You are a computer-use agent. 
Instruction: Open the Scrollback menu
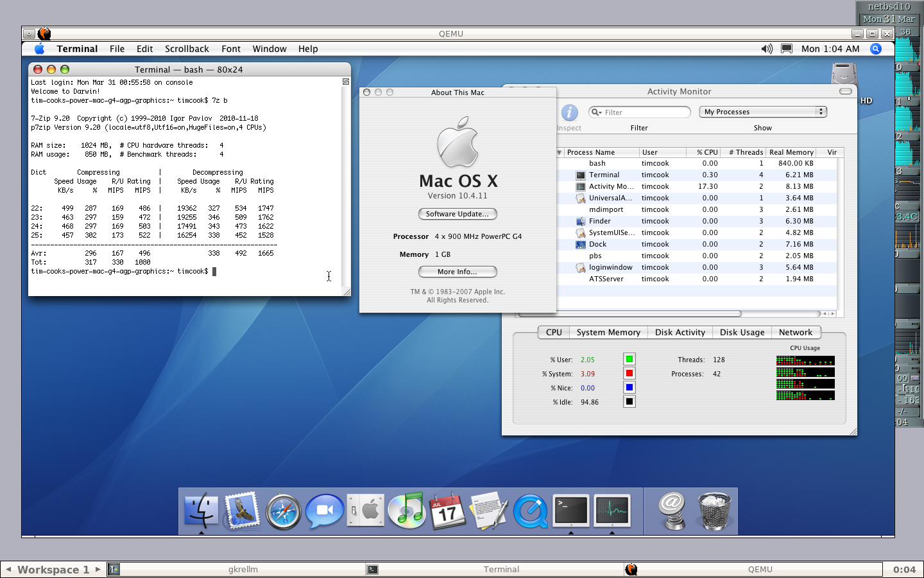(x=187, y=49)
